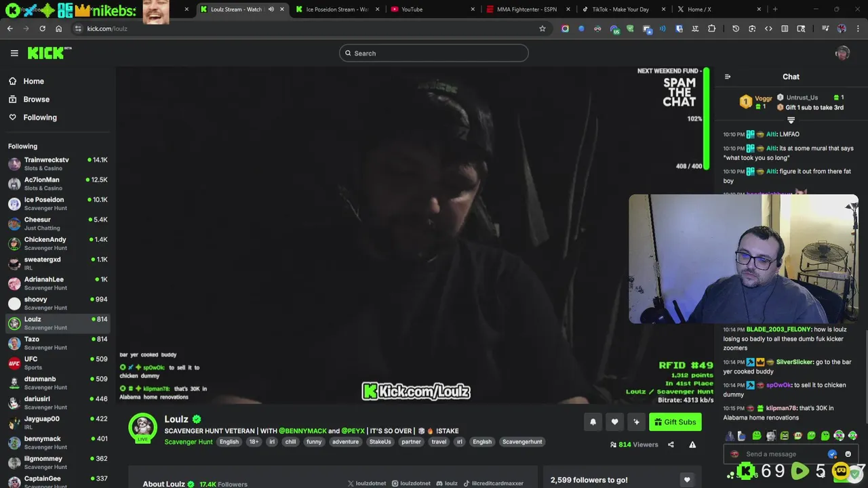Select the adventure tag

click(x=345, y=442)
